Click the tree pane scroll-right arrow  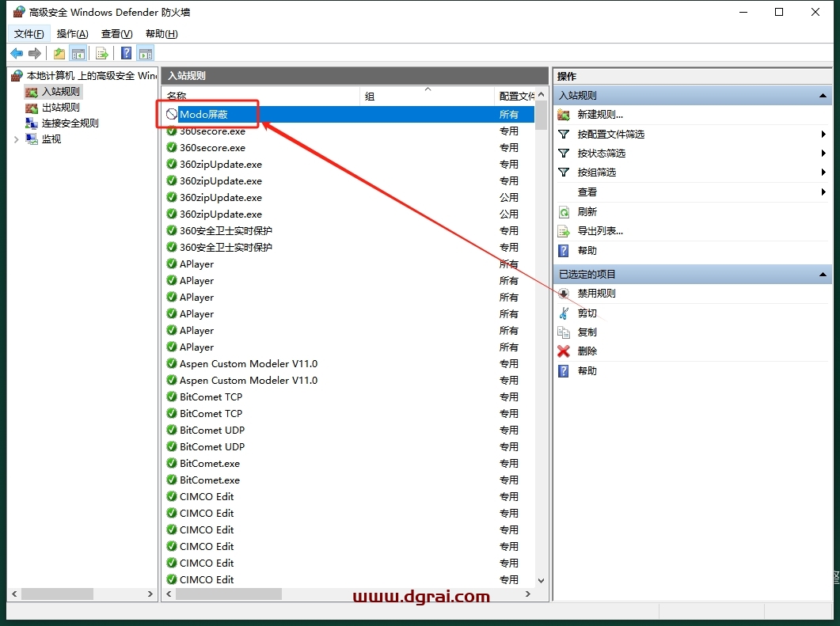pos(150,594)
